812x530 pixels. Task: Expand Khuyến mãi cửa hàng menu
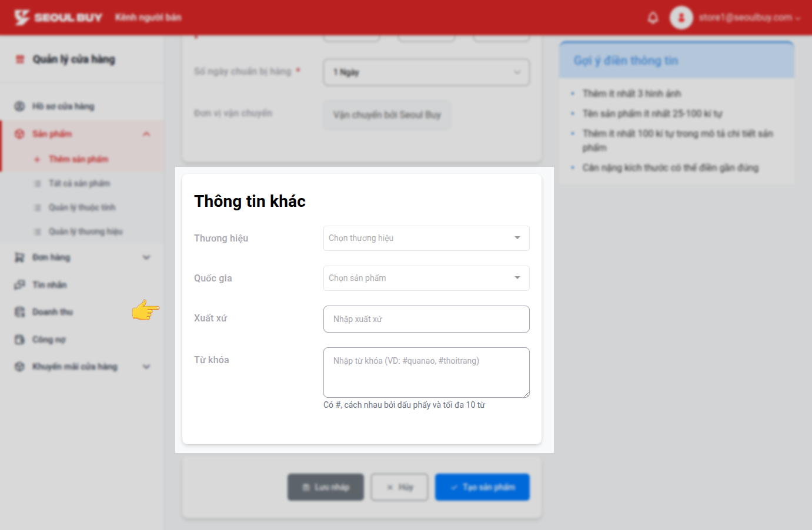tap(146, 367)
